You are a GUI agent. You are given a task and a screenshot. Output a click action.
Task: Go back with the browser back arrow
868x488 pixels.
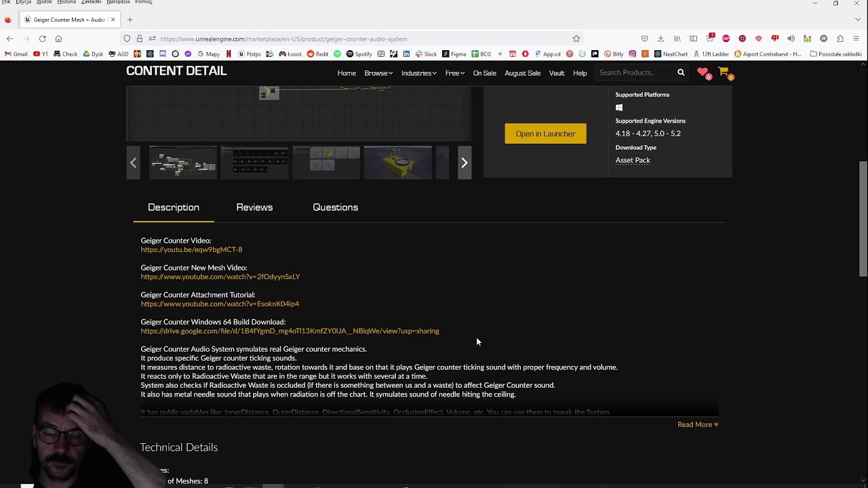point(9,39)
